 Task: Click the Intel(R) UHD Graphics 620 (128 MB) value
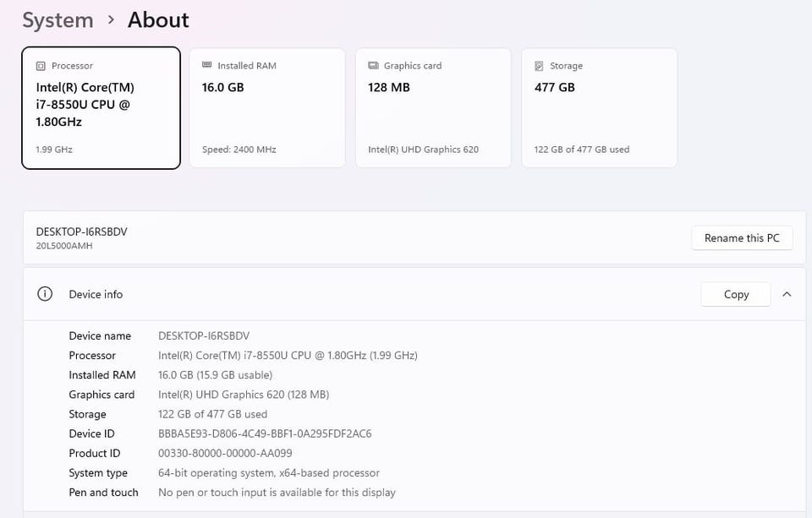pyautogui.click(x=244, y=395)
